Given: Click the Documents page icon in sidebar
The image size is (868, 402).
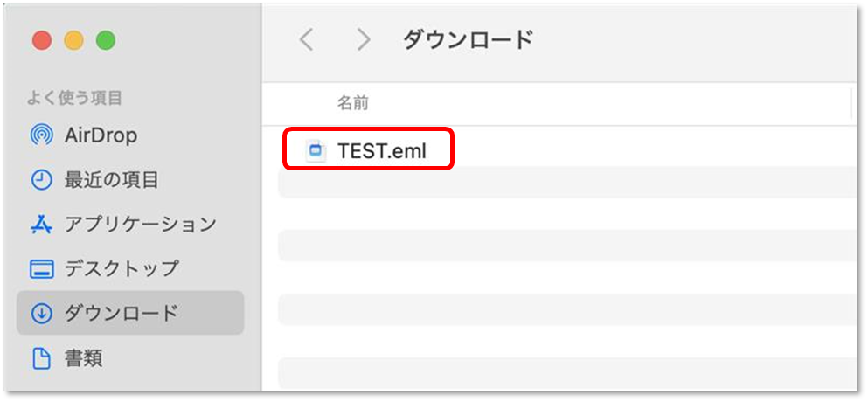Looking at the screenshot, I should tap(41, 359).
